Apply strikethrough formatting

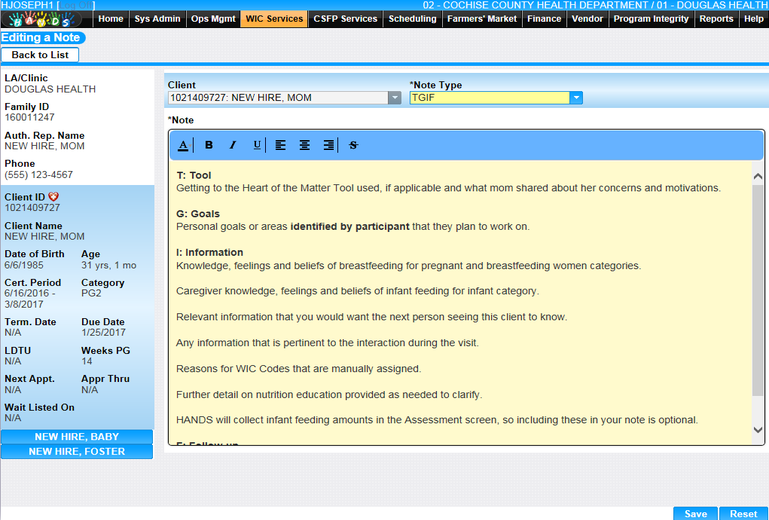353,145
